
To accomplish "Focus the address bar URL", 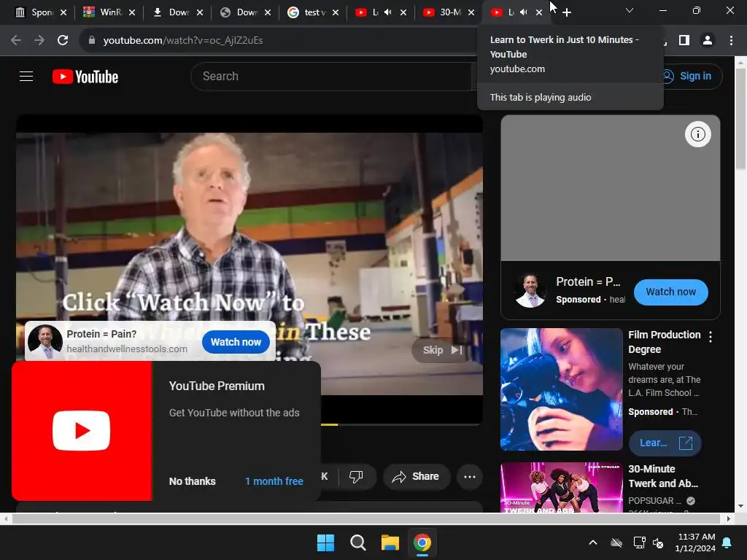I will click(183, 41).
